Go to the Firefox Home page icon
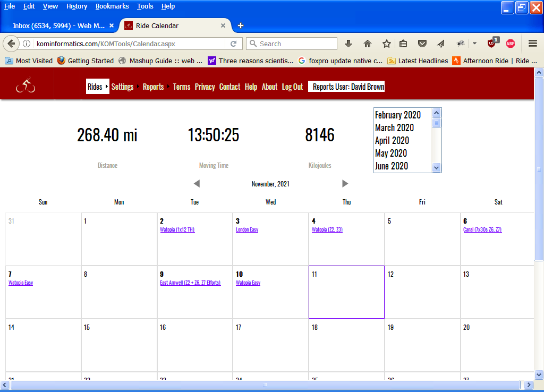The width and height of the screenshot is (544, 392). point(368,44)
